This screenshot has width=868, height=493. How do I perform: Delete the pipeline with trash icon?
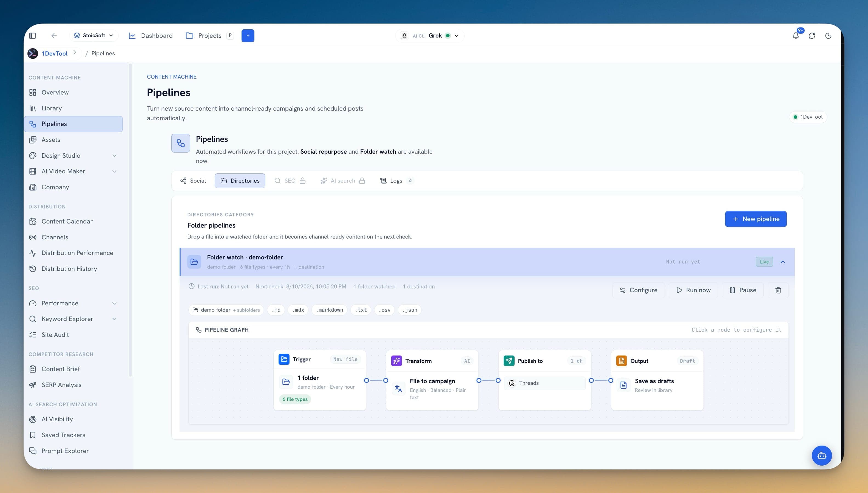pos(778,290)
